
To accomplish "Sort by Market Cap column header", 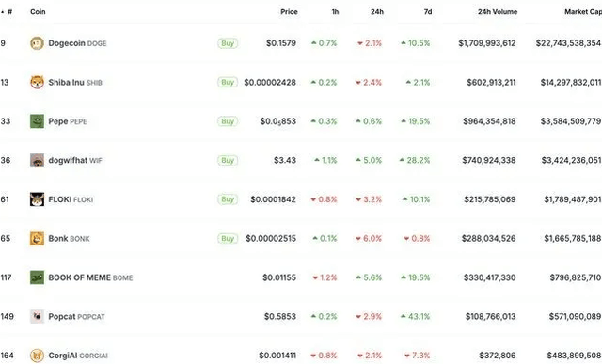I will pos(583,12).
